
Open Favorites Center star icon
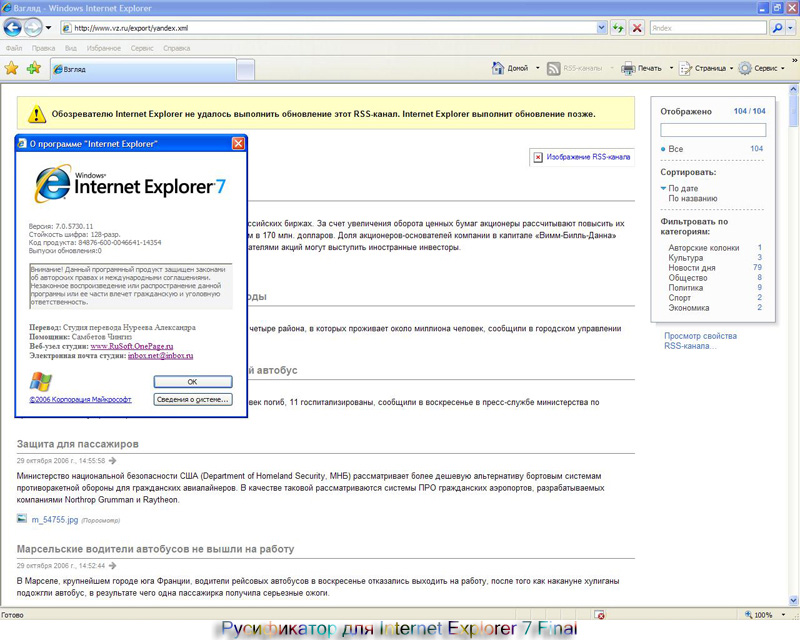click(x=11, y=68)
